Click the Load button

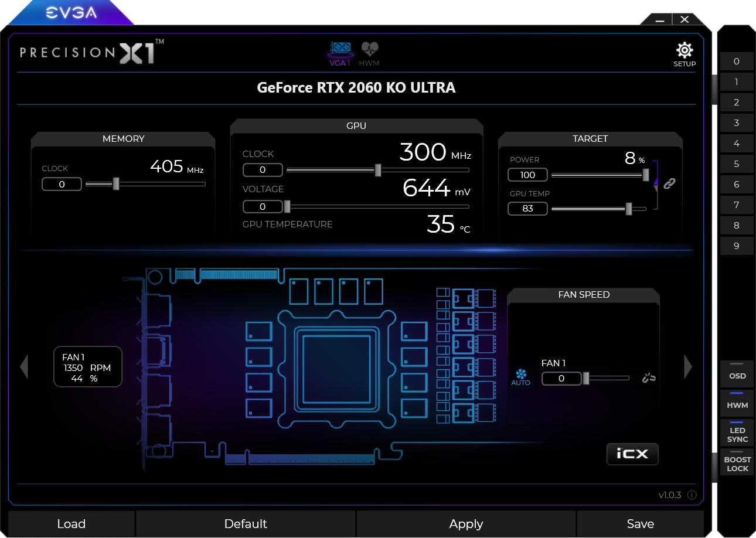click(71, 524)
